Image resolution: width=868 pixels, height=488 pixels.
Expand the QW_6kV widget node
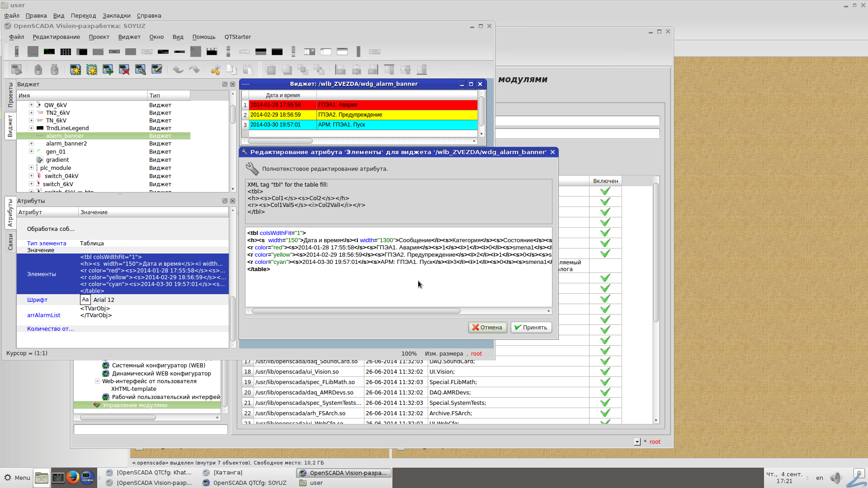[x=32, y=105]
